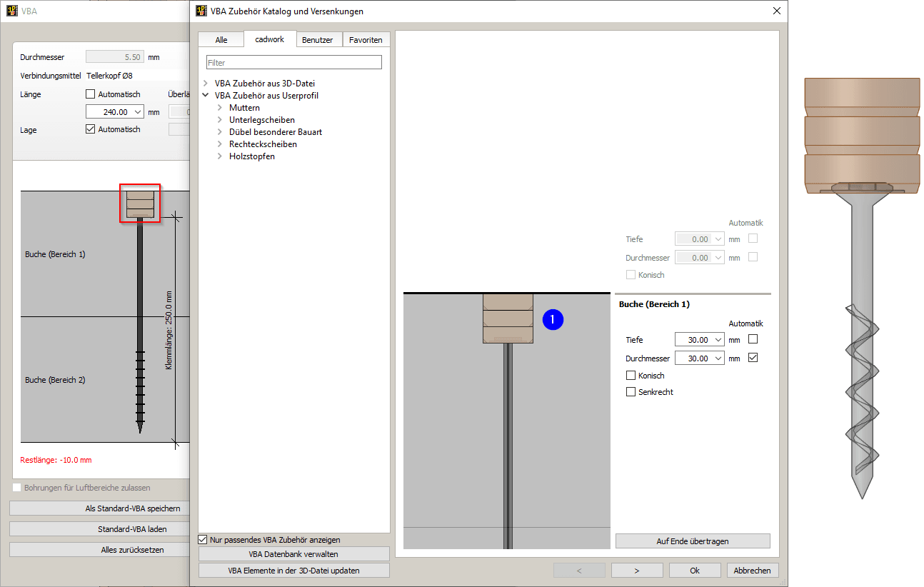Click the wood plug in the countersink preview
Screen dimensions: 924x587
(x=508, y=318)
